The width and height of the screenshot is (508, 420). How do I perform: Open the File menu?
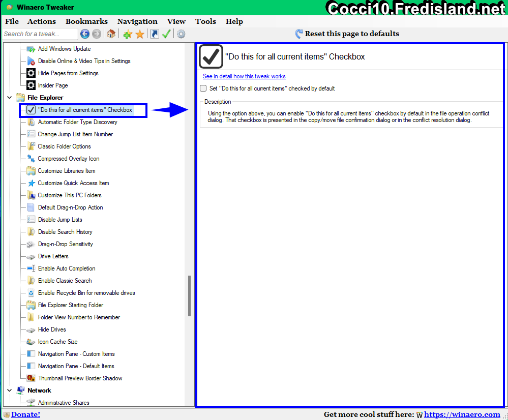coord(12,21)
